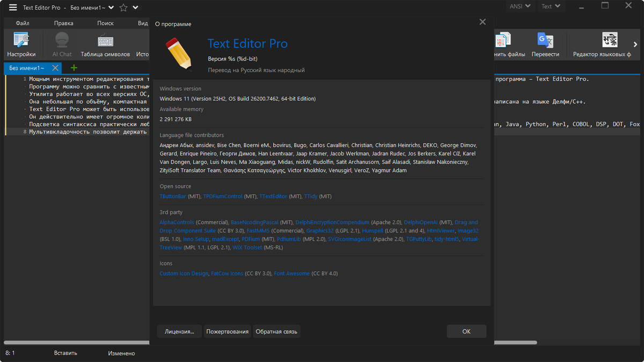Click the 8: 1 cursor position indicator
Screen dimensions: 644x362
[10, 353]
